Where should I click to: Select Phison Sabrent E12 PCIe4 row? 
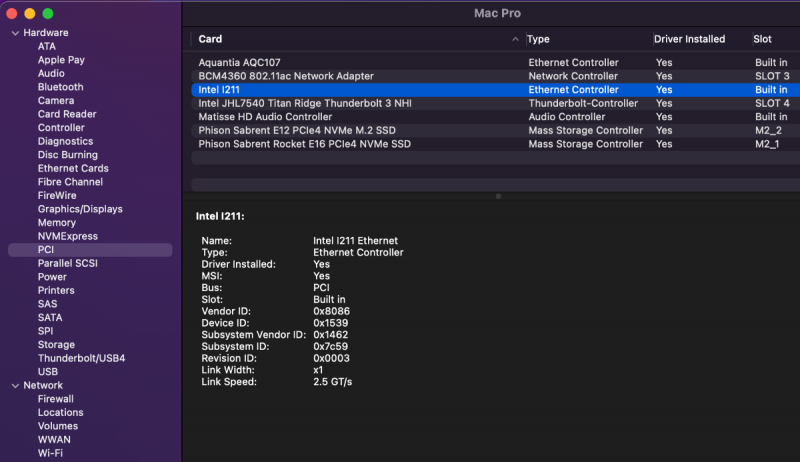495,131
